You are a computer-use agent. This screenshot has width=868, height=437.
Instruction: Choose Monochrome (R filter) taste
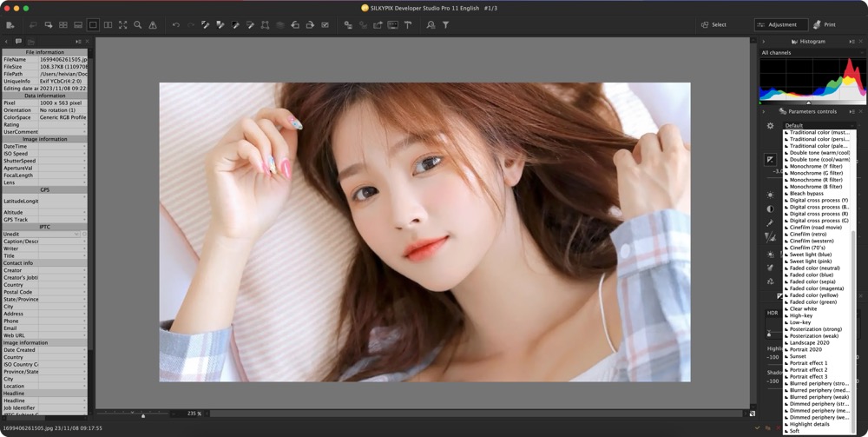tap(817, 180)
